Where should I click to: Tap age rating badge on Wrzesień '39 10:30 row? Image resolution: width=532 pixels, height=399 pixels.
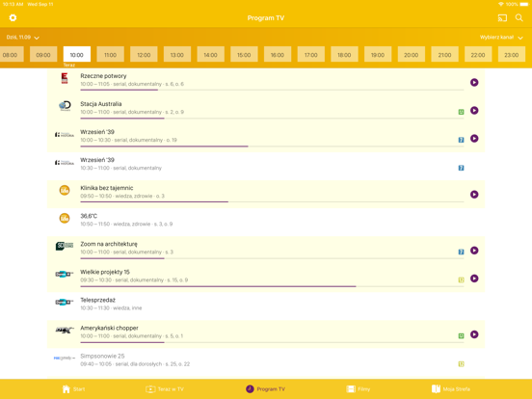(x=461, y=168)
